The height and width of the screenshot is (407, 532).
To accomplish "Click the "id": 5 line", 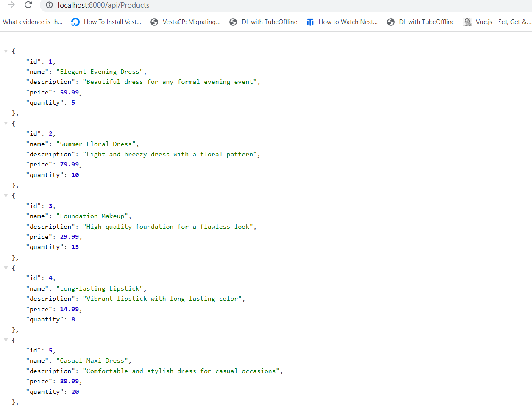I will click(x=41, y=350).
